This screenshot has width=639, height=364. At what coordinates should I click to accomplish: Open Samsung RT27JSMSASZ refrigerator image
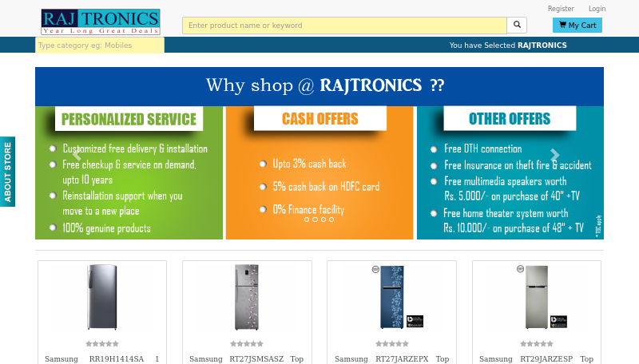(247, 297)
